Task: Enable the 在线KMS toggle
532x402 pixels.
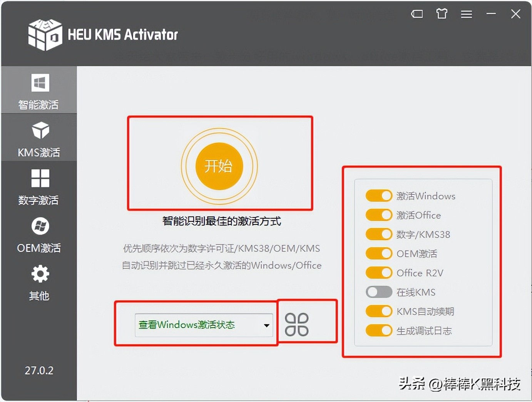Action: click(x=378, y=292)
